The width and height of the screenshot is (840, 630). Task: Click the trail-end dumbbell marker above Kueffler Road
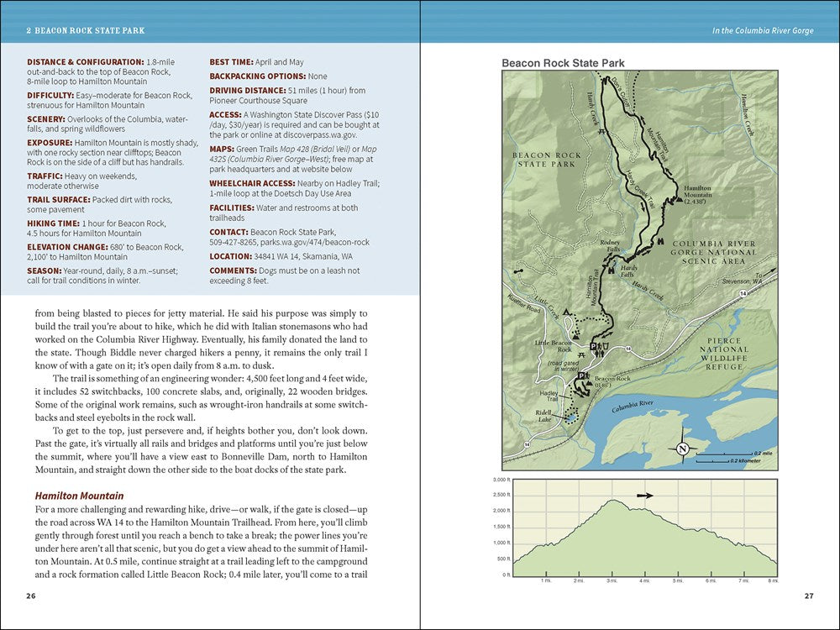pos(518,272)
